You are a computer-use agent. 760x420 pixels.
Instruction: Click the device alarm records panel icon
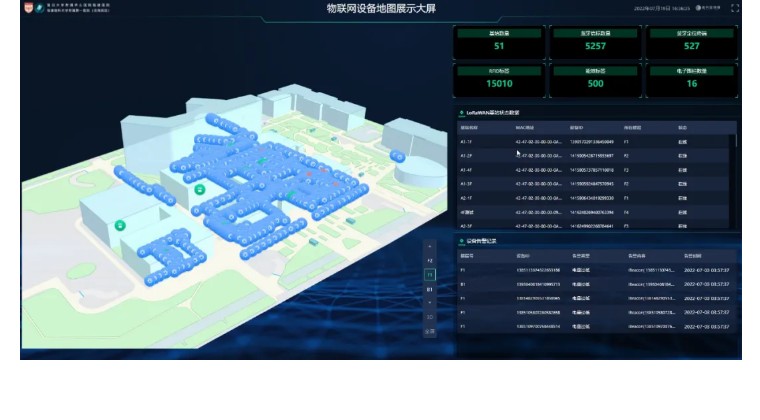tap(461, 241)
